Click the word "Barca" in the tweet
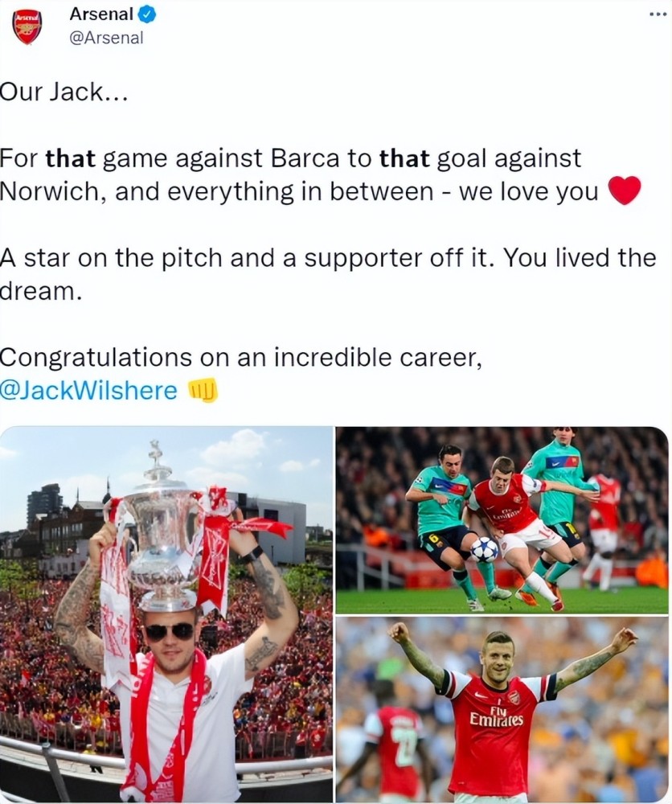The width and height of the screenshot is (672, 804). (305, 158)
